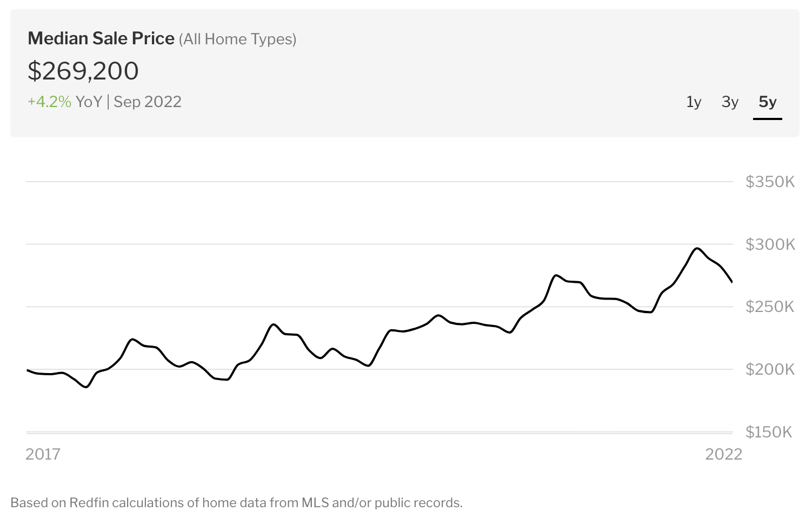Screen dimensions: 812x518
Task: Click the $250K axis label
Action: pyautogui.click(x=770, y=307)
